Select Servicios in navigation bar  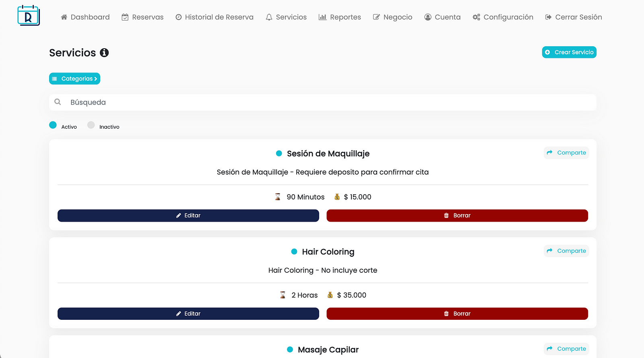286,17
